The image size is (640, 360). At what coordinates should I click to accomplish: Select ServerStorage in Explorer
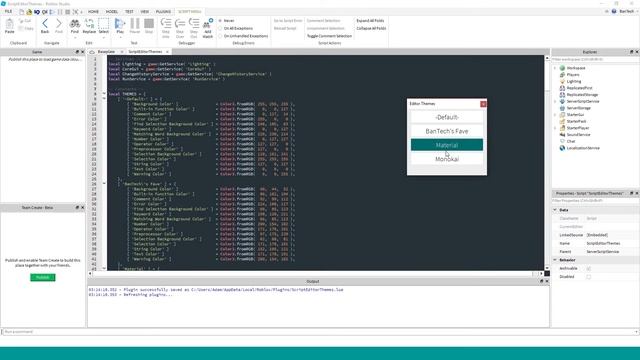coord(578,108)
